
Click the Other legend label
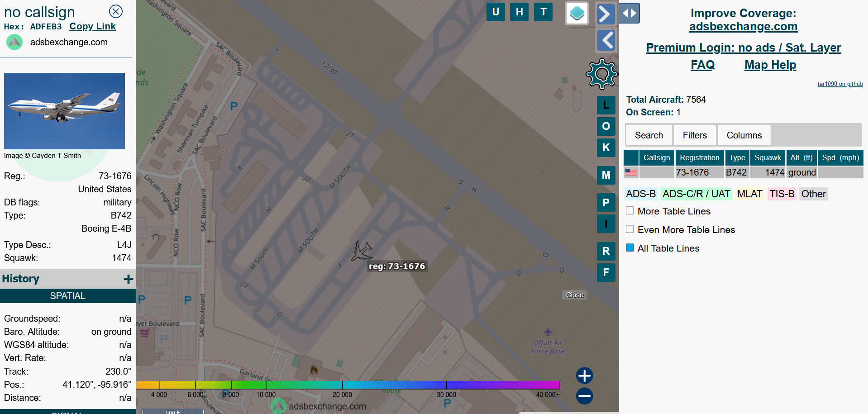tap(813, 194)
